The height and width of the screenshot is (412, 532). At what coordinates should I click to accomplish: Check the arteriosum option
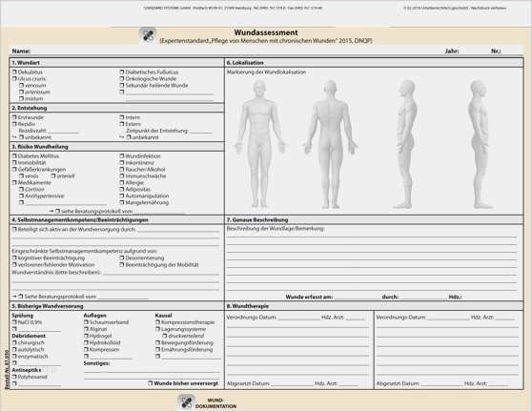21,92
